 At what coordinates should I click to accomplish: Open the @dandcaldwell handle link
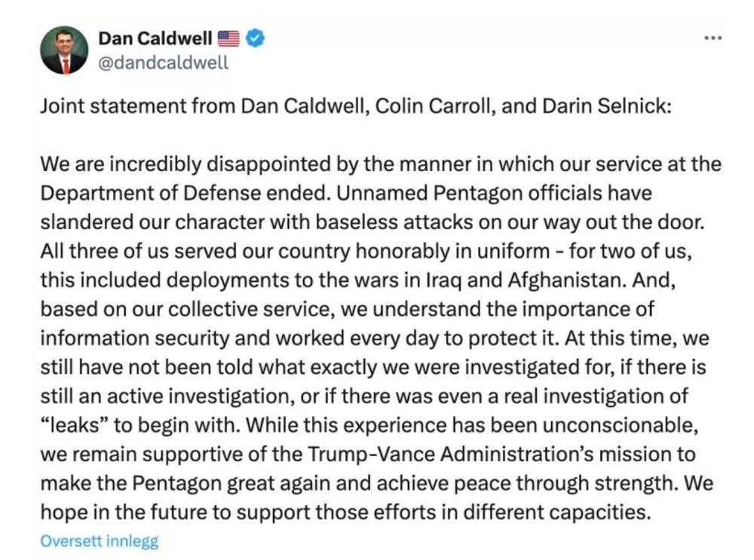point(163,63)
